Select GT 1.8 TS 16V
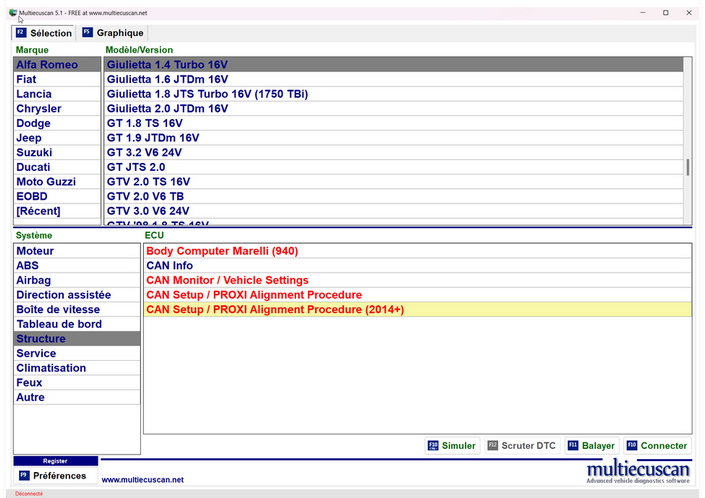 coord(394,123)
